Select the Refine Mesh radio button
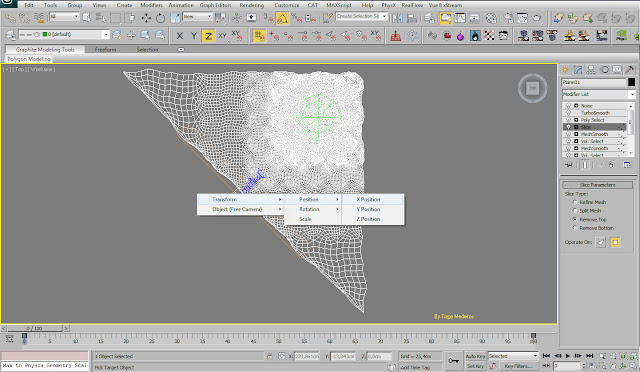 (575, 202)
